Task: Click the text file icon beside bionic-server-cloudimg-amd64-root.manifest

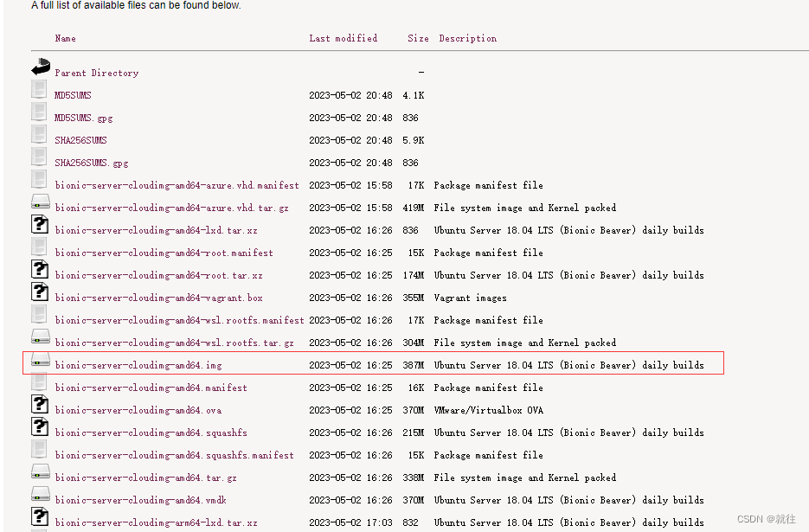Action: (x=39, y=247)
